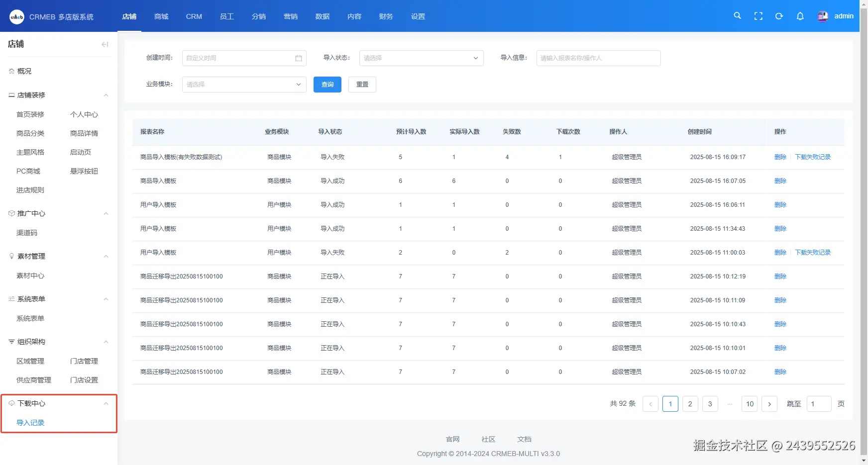Click the refresh icon in header
Screen dimensions: 868x465
(779, 16)
